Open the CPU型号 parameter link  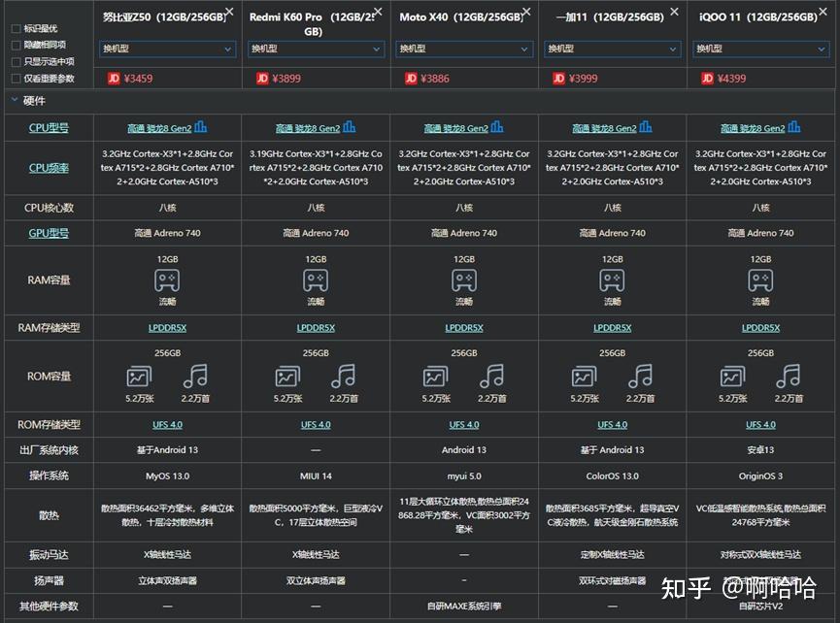pyautogui.click(x=49, y=127)
